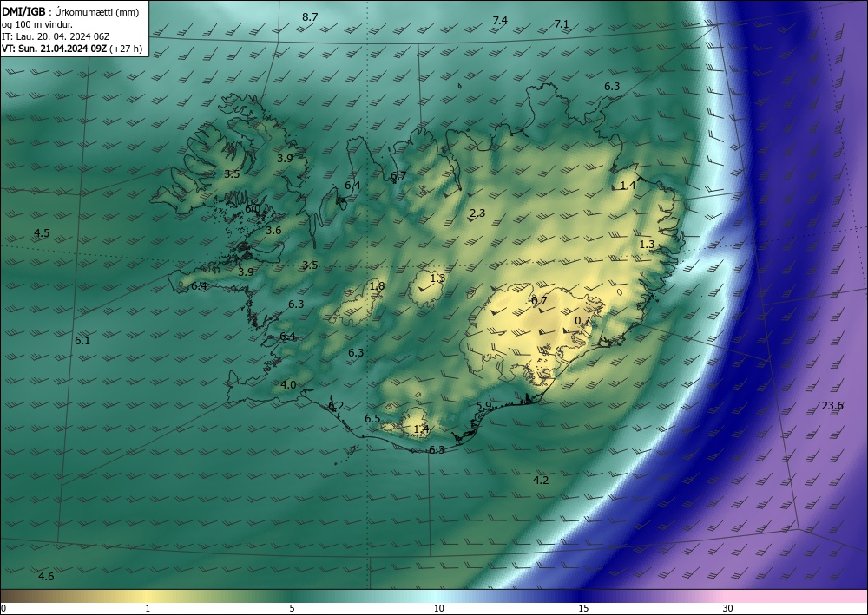Click the 3.6 value on the map
The height and width of the screenshot is (615, 868).
273,231
